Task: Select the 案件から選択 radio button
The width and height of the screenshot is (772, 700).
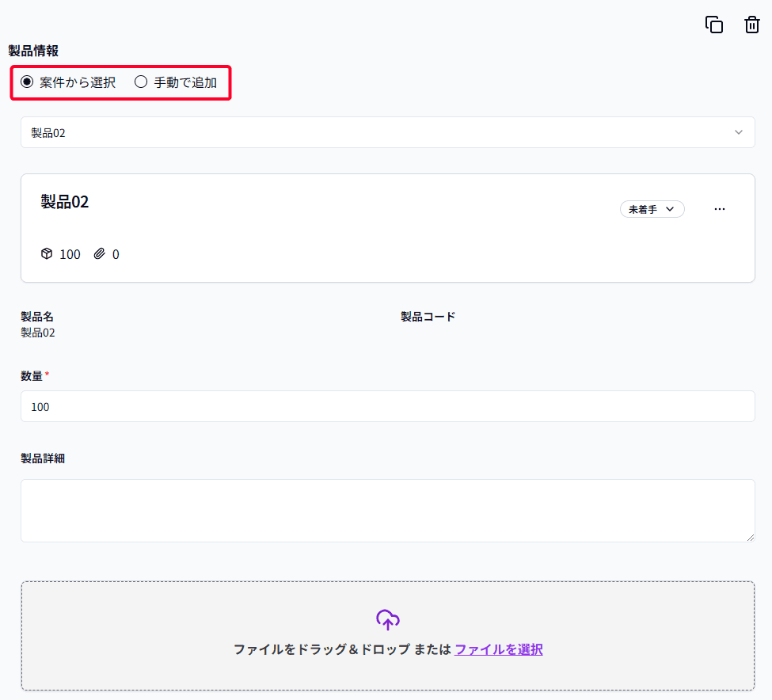Action: 27,82
